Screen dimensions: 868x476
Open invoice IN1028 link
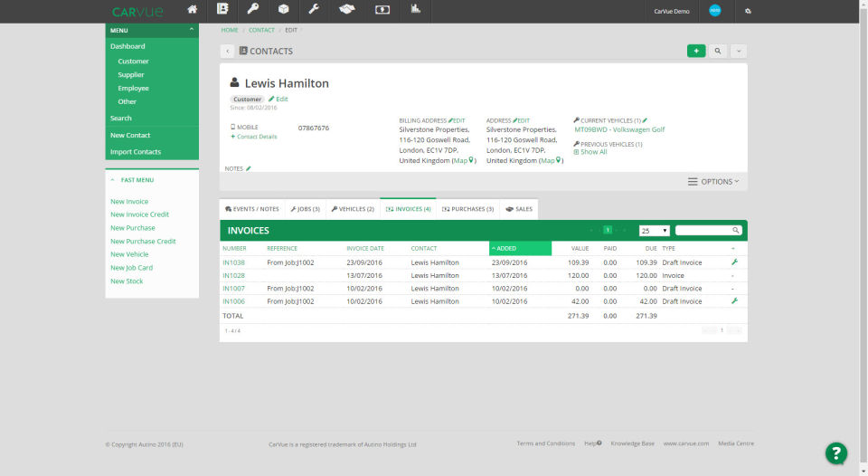click(x=233, y=275)
